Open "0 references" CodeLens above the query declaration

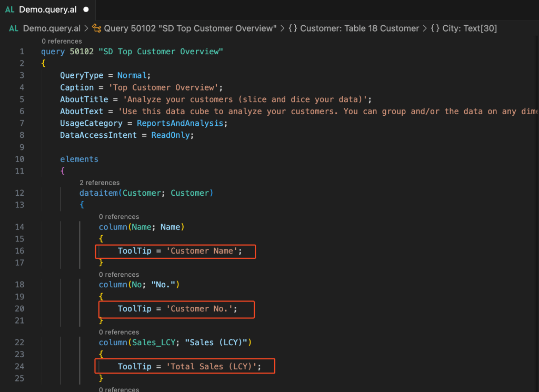coord(62,41)
